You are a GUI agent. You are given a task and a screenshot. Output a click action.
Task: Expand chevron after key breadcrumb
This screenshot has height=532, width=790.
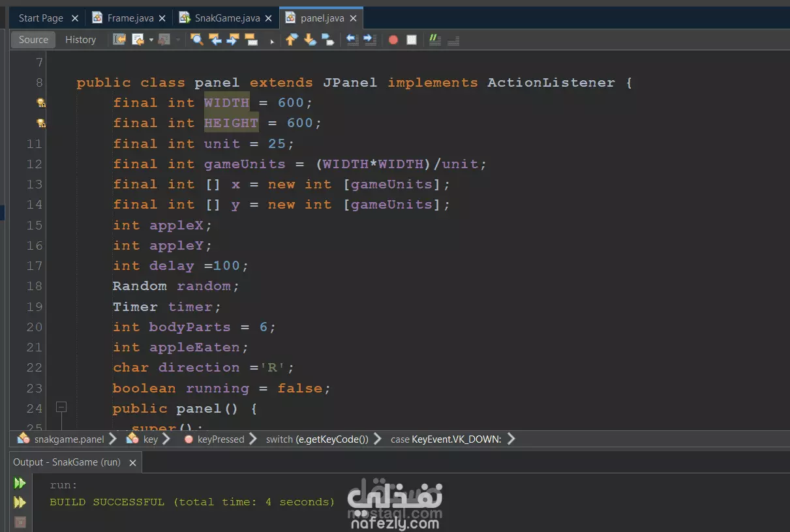click(166, 439)
